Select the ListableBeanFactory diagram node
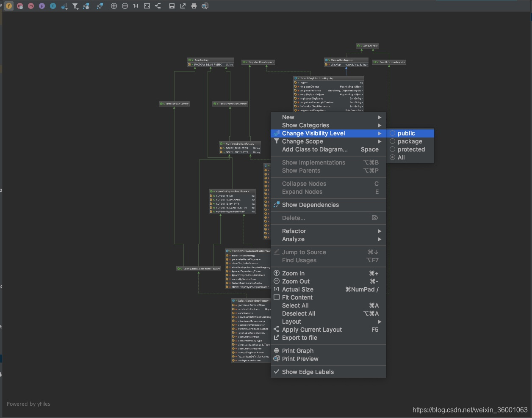The width and height of the screenshot is (532, 418). pos(174,104)
